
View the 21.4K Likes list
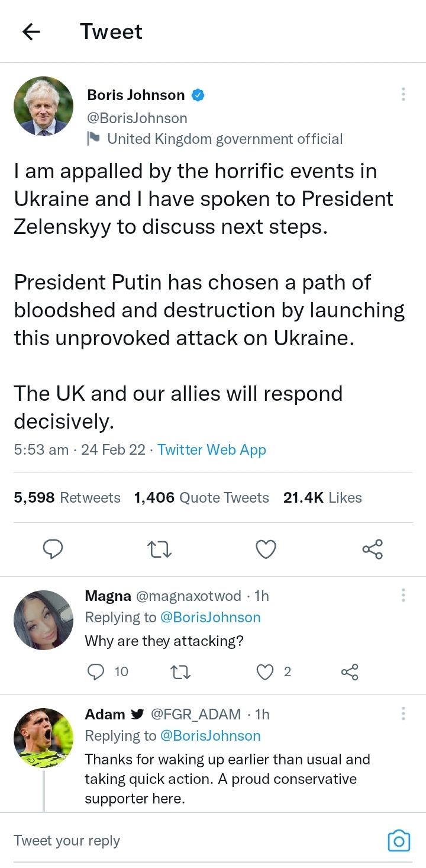(322, 498)
